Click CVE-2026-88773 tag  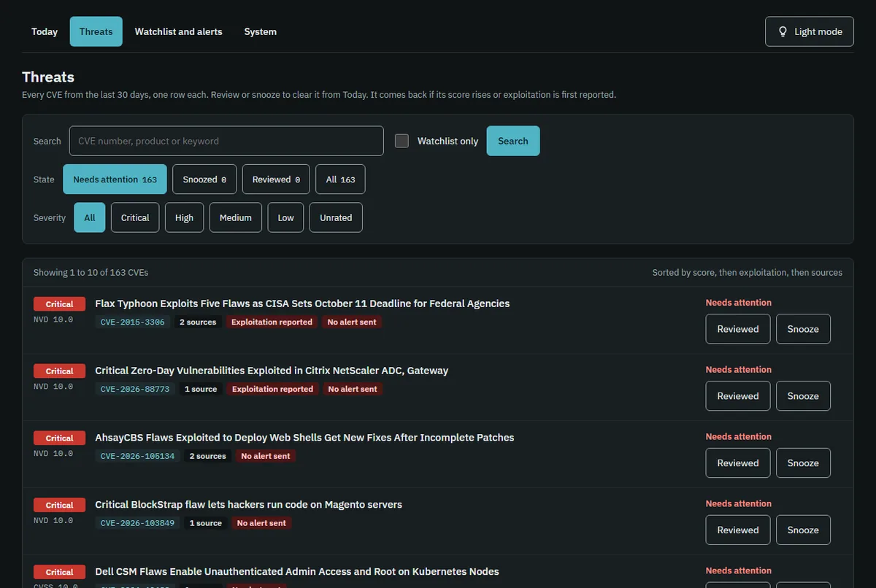click(x=135, y=389)
